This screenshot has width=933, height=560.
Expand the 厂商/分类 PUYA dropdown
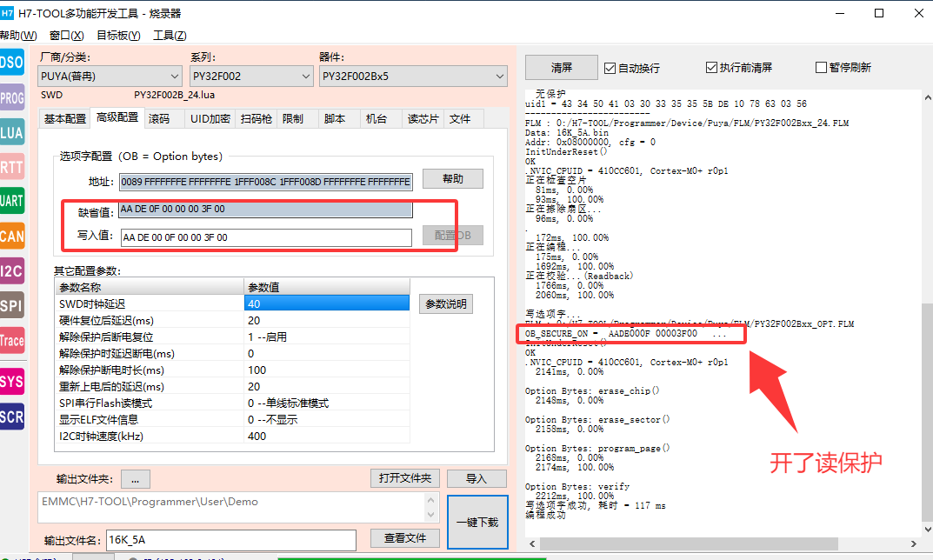tap(110, 77)
